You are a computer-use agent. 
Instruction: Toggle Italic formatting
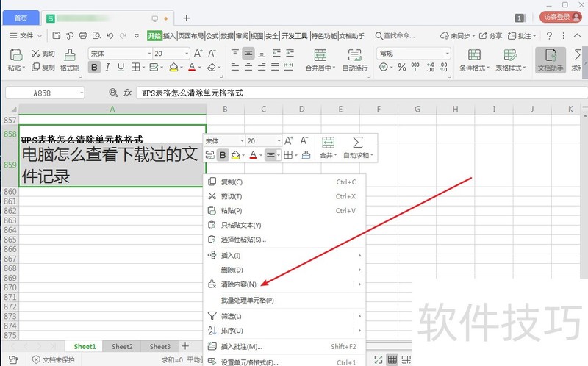click(107, 67)
